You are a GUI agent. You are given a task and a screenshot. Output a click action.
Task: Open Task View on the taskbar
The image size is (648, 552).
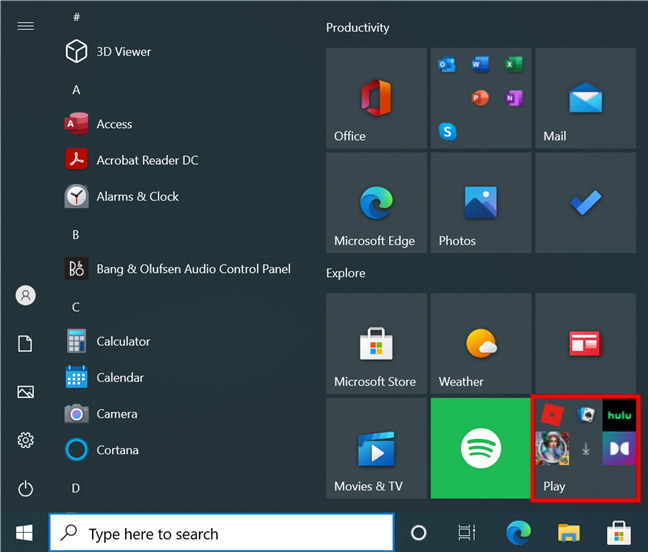(467, 533)
